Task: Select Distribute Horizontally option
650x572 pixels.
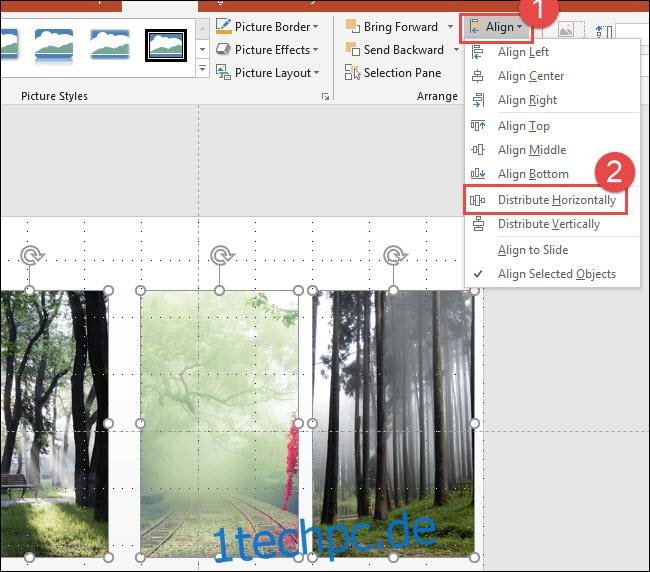Action: click(546, 200)
